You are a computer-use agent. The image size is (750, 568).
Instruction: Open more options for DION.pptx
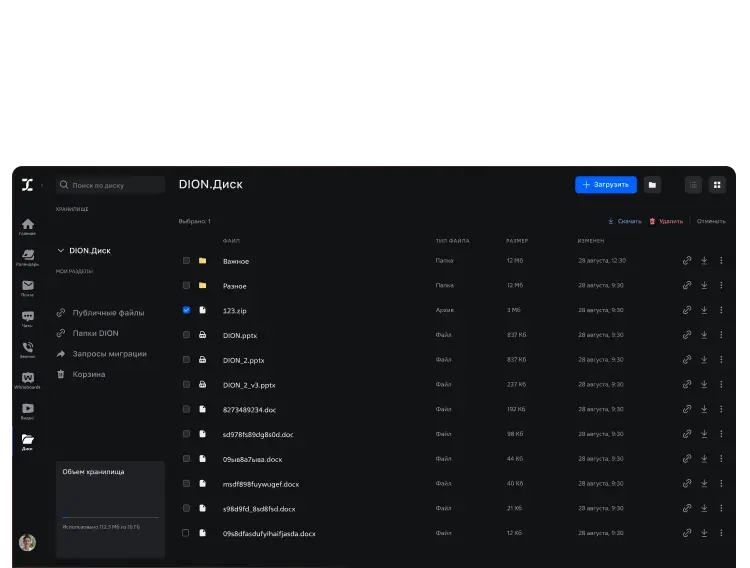click(x=721, y=335)
